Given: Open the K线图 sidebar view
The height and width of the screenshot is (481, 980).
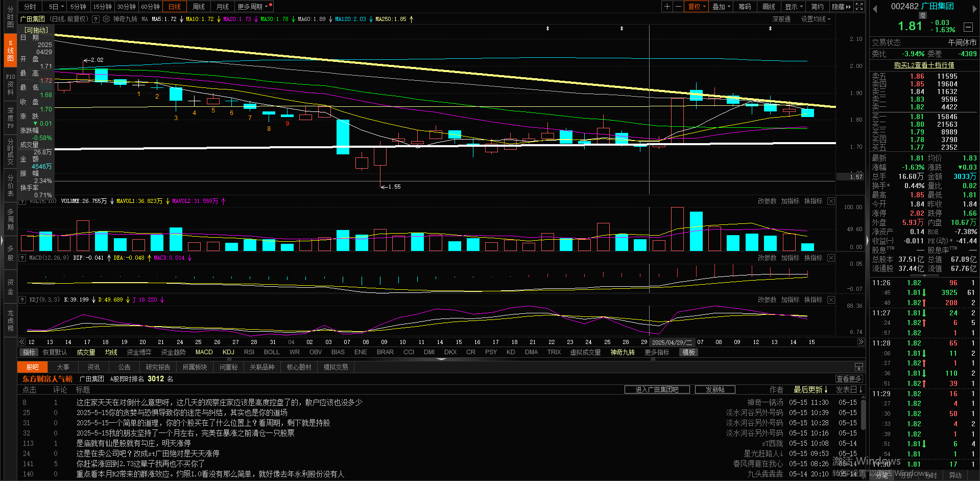Looking at the screenshot, I should [10, 51].
